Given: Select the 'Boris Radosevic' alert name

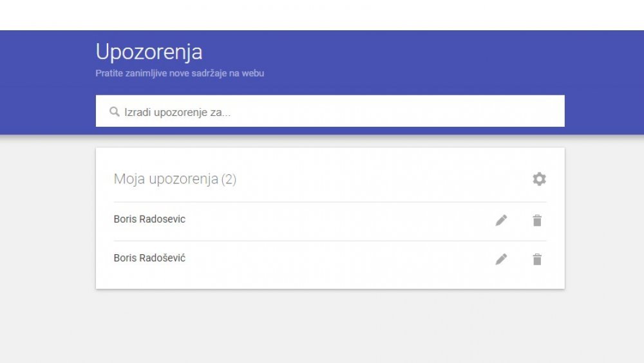Looking at the screenshot, I should click(149, 219).
